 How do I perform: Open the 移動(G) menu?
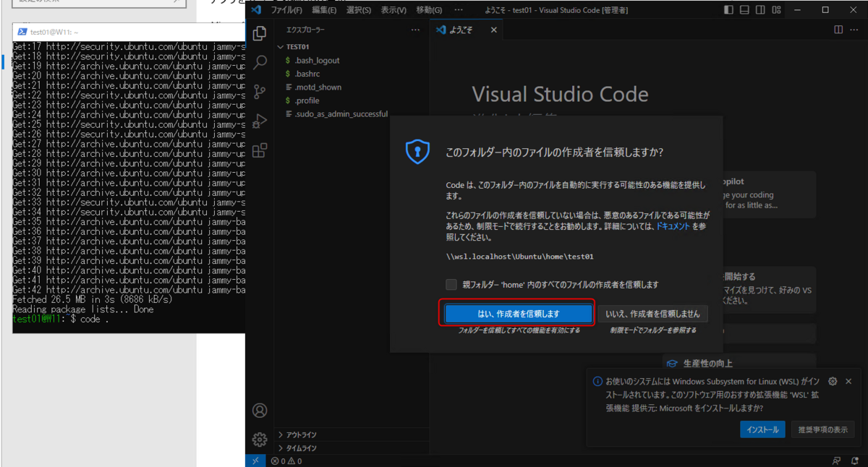tap(429, 10)
